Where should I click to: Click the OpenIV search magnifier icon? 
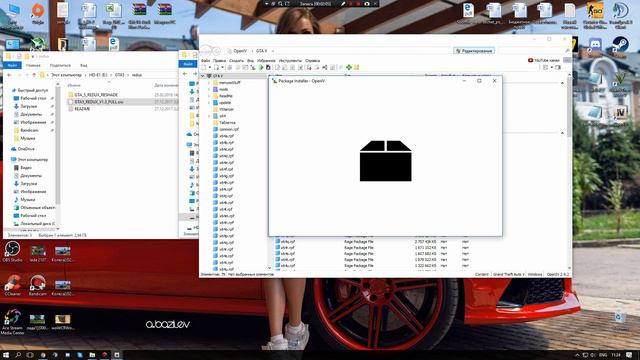[567, 51]
